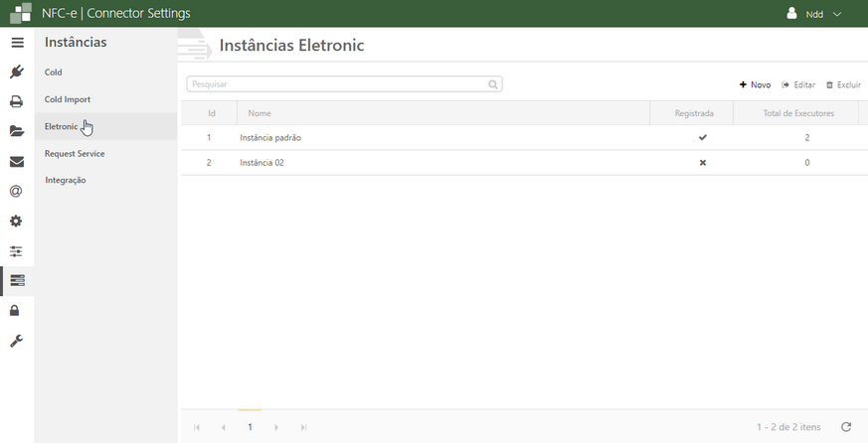This screenshot has height=443, width=868.
Task: Click the Excluir button
Action: point(843,85)
